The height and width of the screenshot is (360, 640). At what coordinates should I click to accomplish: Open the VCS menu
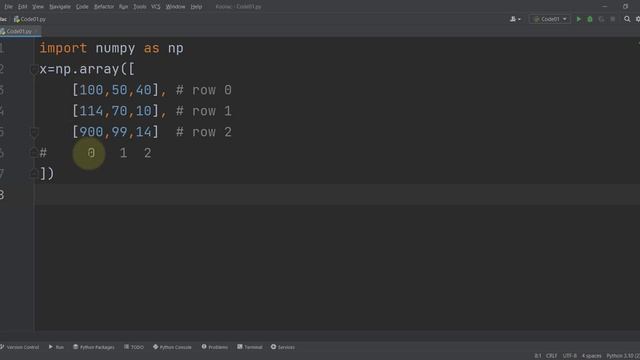coord(156,7)
